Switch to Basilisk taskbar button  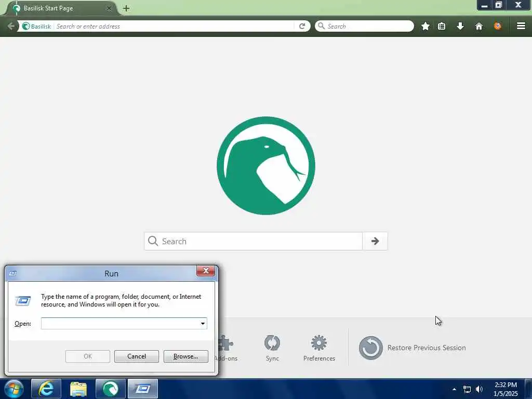pos(111,389)
